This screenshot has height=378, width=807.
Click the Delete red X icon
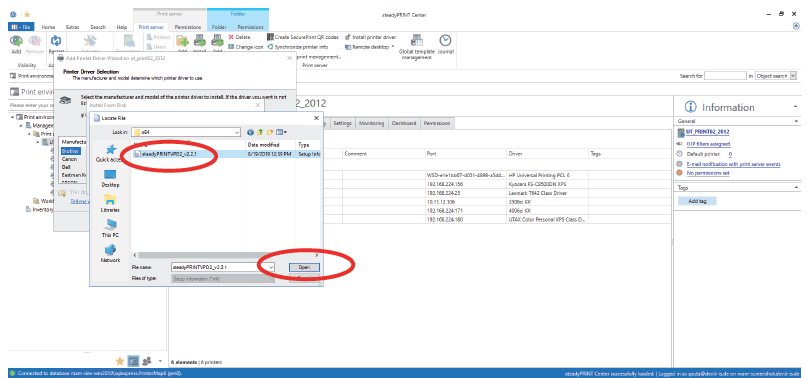tap(231, 37)
